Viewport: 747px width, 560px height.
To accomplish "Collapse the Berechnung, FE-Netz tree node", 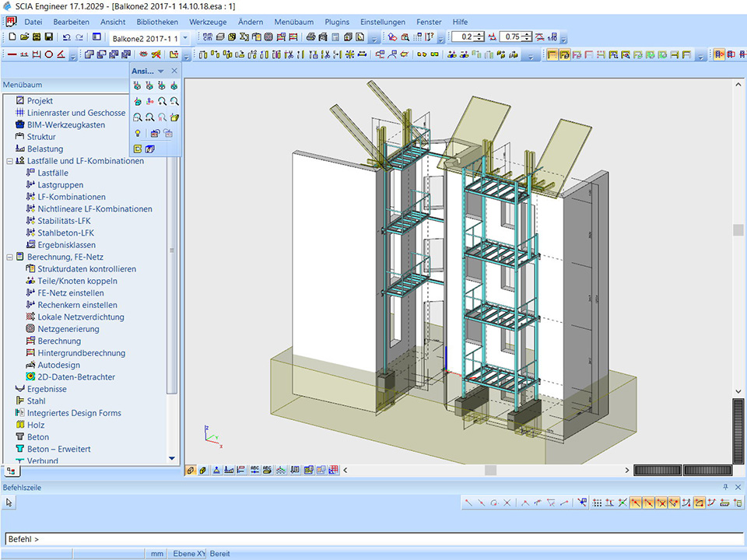I will tap(9, 257).
